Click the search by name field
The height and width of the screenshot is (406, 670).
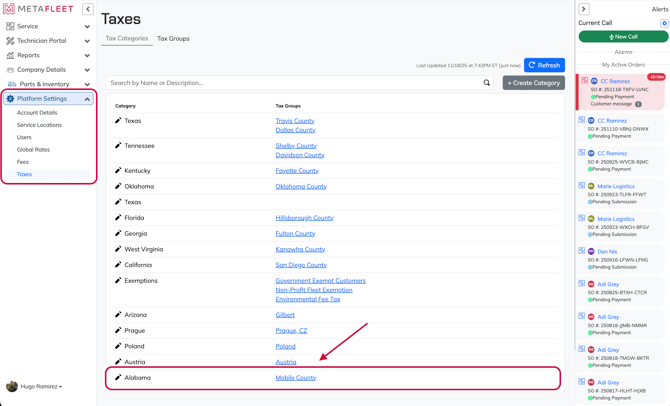click(x=295, y=83)
